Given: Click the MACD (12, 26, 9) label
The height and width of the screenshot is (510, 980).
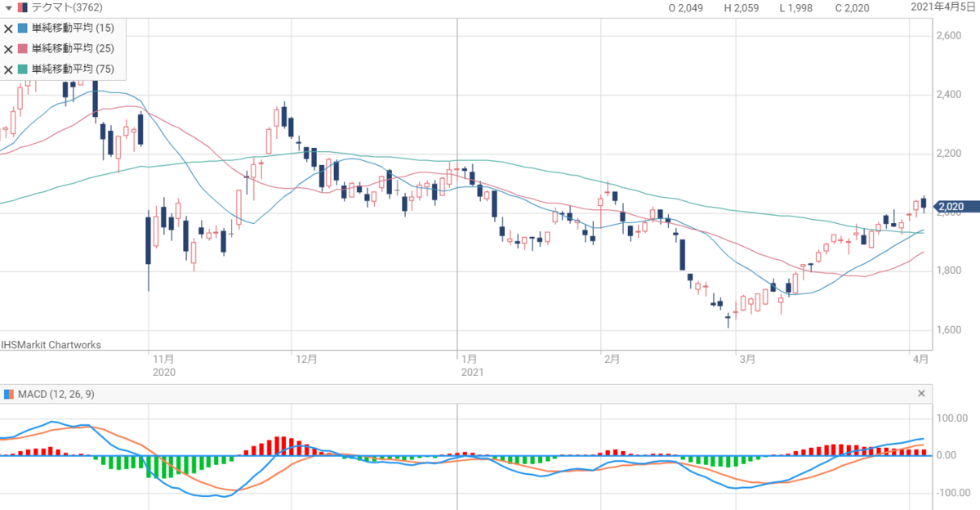Looking at the screenshot, I should click(56, 395).
